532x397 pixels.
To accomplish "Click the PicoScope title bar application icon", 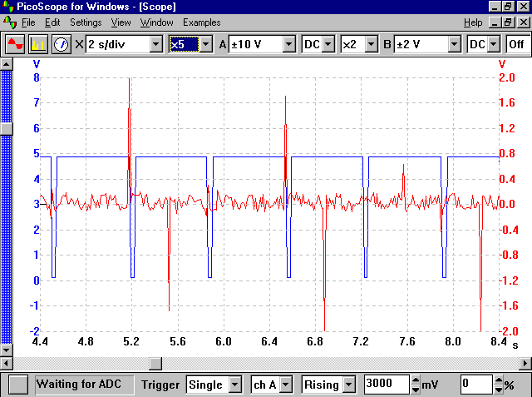I will pyautogui.click(x=8, y=7).
